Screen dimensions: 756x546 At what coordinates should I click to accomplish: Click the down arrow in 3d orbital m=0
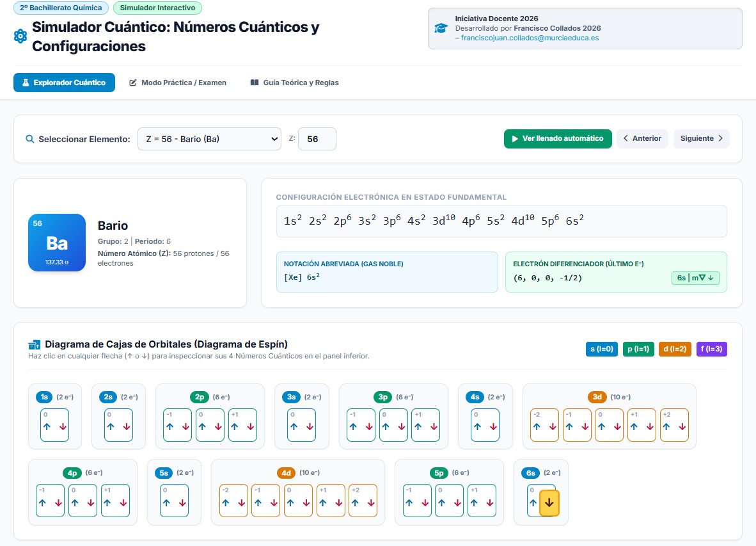(617, 426)
